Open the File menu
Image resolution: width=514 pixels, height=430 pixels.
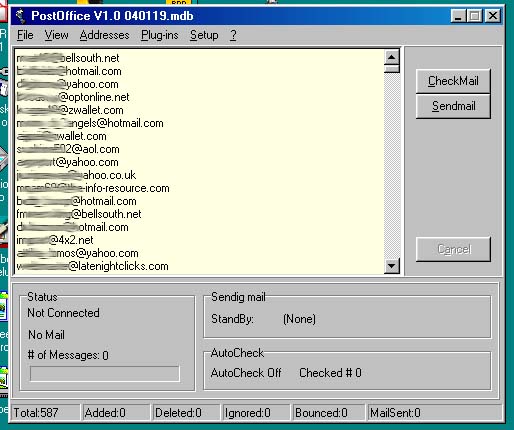[25, 35]
